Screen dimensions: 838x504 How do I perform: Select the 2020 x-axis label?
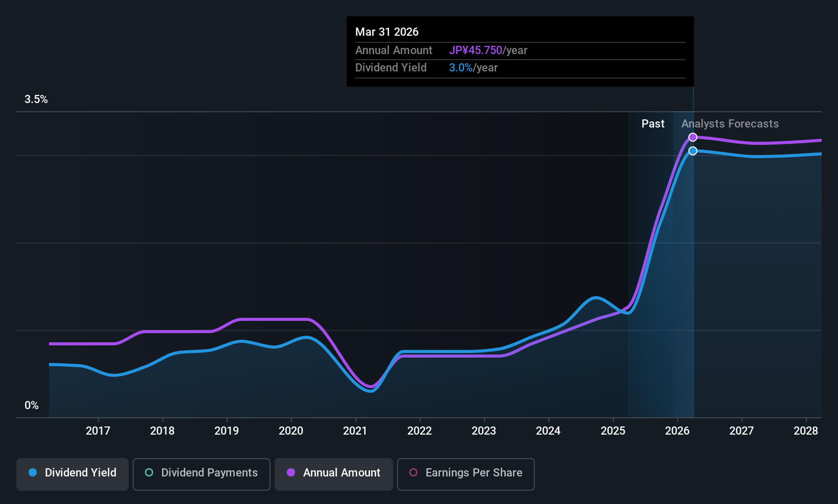[x=291, y=431]
